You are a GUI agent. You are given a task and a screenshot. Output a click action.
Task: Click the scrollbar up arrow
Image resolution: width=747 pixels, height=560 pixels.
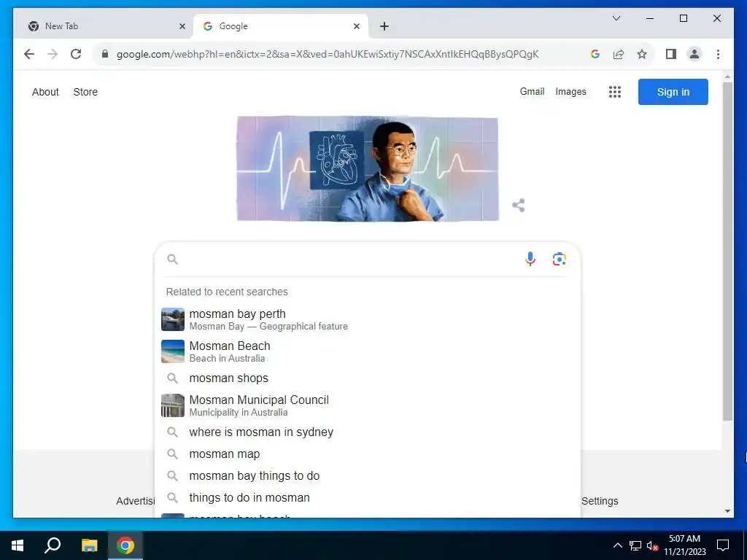727,76
